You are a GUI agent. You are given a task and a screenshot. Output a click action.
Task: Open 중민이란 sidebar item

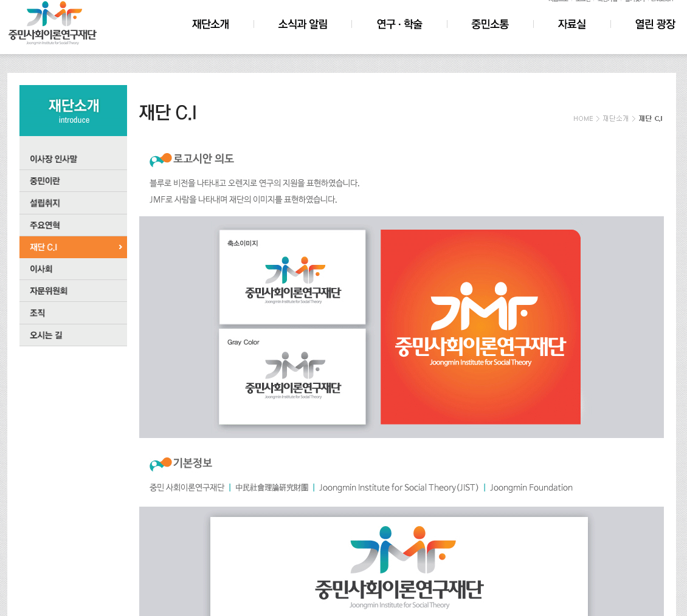point(73,181)
